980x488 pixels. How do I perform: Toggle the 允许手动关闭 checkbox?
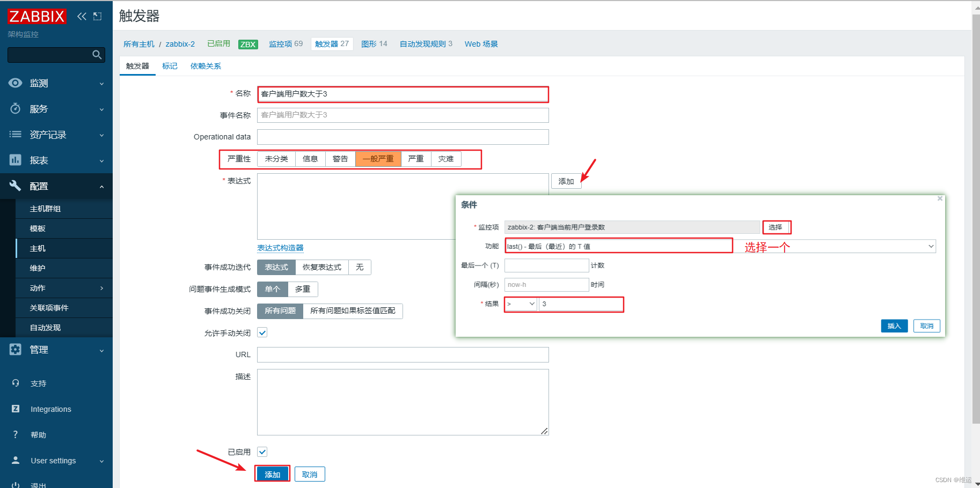tap(262, 332)
